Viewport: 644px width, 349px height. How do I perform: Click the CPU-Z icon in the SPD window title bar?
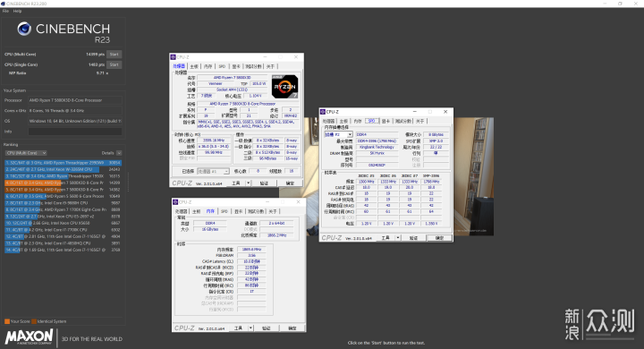pyautogui.click(x=323, y=112)
